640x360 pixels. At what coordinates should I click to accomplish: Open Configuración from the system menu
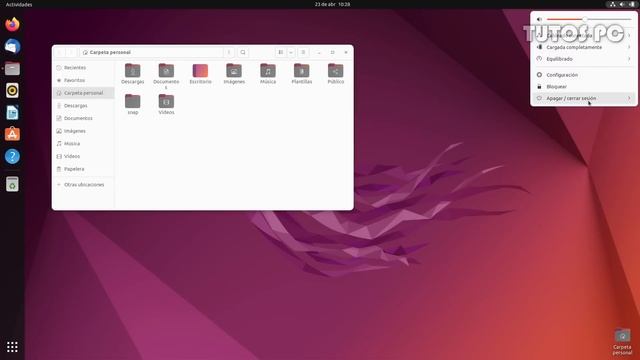tap(584, 75)
